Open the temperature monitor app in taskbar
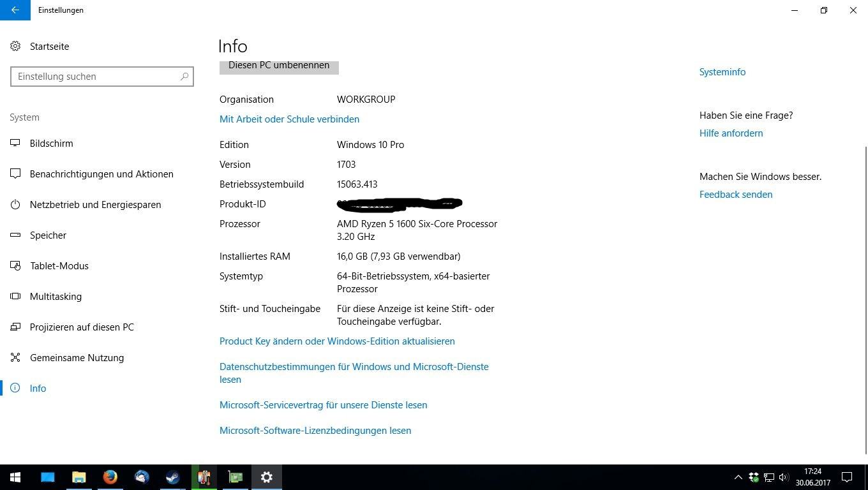The height and width of the screenshot is (490, 868). 204,477
